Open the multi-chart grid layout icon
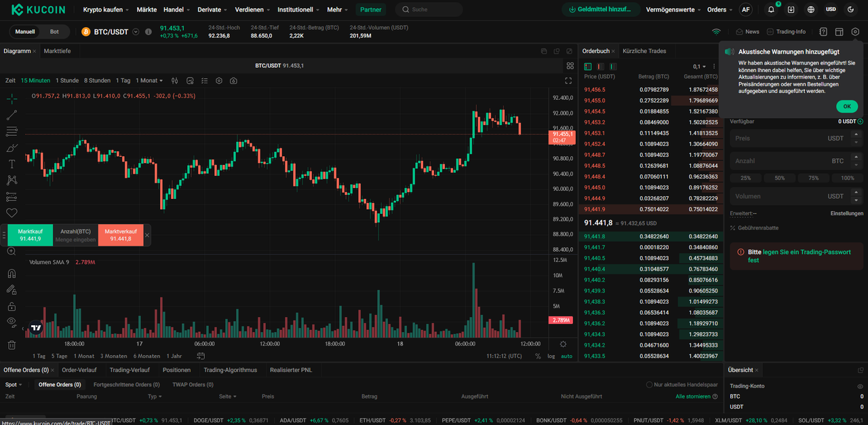 [x=570, y=66]
